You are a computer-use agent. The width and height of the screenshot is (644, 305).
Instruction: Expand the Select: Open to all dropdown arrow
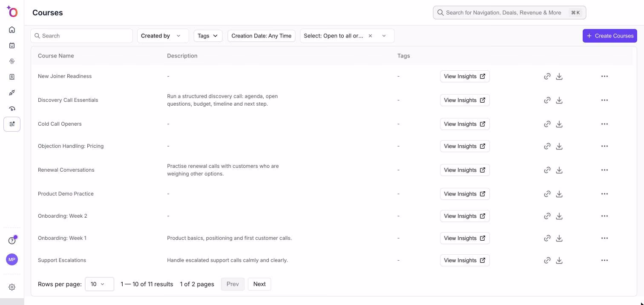point(384,36)
